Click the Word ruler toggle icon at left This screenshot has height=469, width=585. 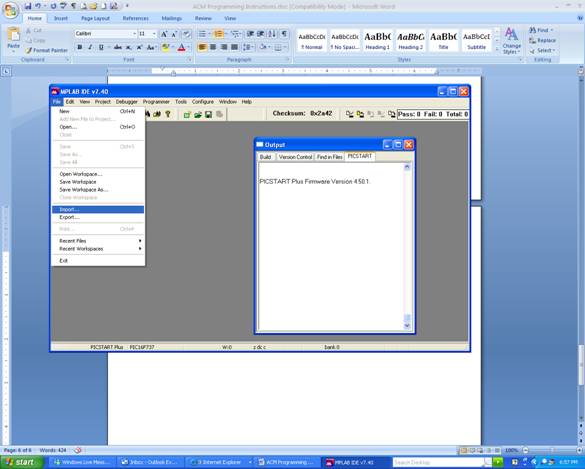[x=6, y=71]
